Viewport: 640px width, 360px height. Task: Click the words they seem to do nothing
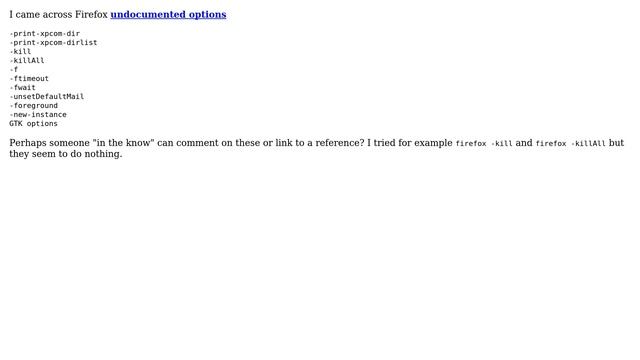tap(66, 154)
